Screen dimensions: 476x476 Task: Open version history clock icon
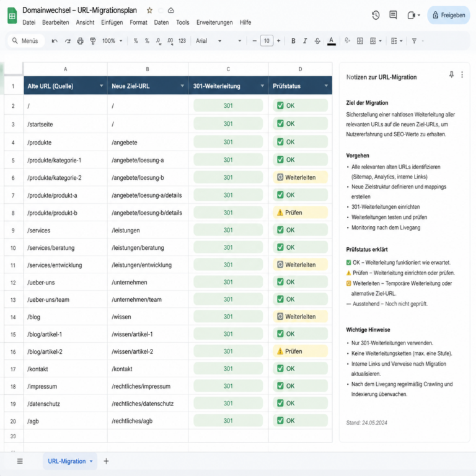(x=376, y=15)
